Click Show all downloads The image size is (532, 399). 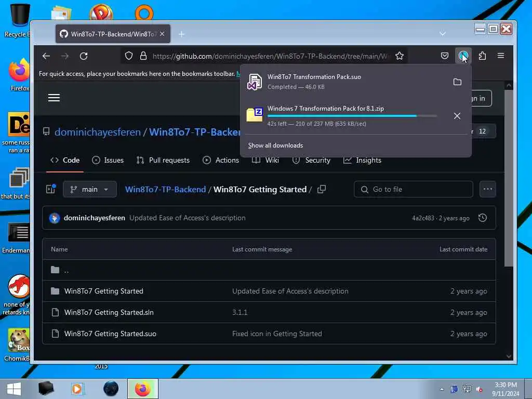pyautogui.click(x=275, y=145)
